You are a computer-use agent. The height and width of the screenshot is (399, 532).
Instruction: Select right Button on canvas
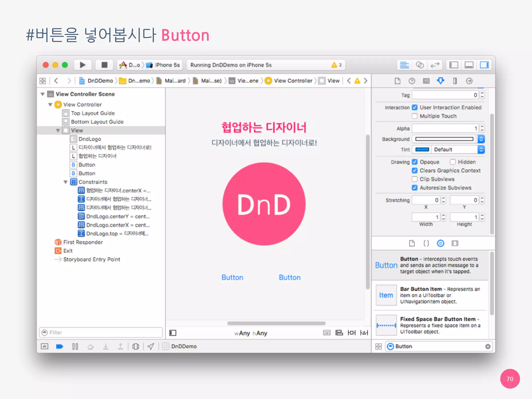click(290, 277)
